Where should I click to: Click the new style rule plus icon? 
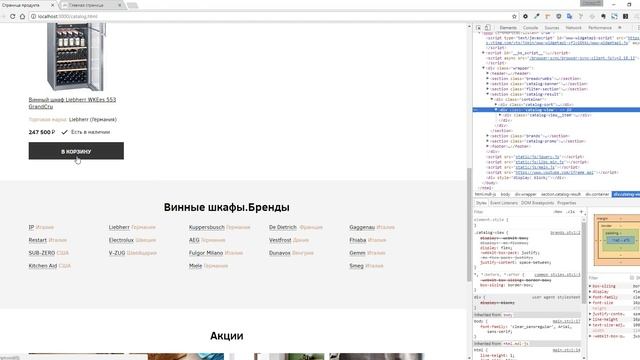pos(581,212)
